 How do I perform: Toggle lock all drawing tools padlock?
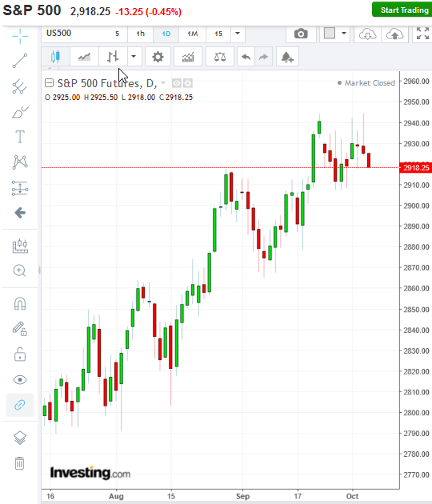click(x=20, y=354)
